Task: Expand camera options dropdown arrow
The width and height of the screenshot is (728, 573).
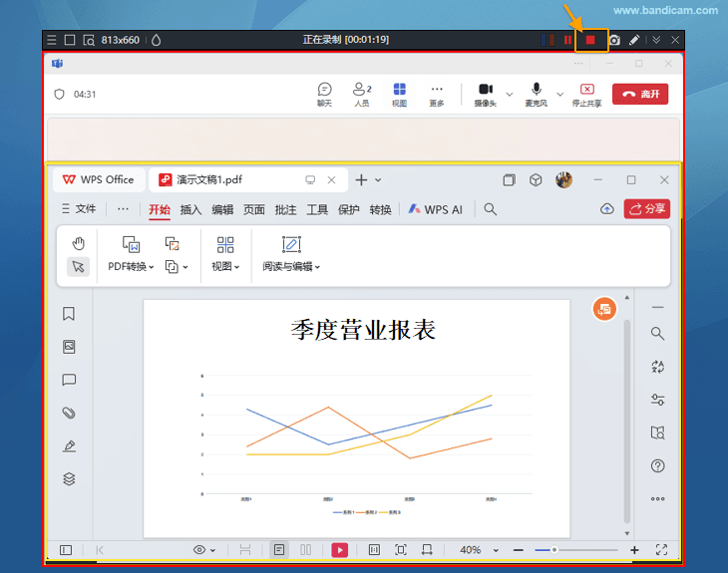Action: pos(510,95)
